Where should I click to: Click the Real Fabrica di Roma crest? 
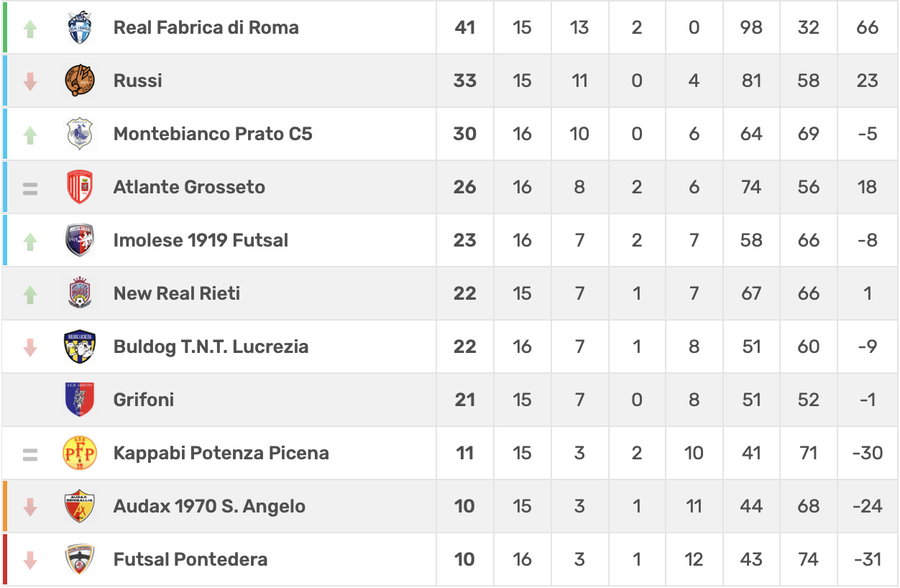pyautogui.click(x=80, y=28)
